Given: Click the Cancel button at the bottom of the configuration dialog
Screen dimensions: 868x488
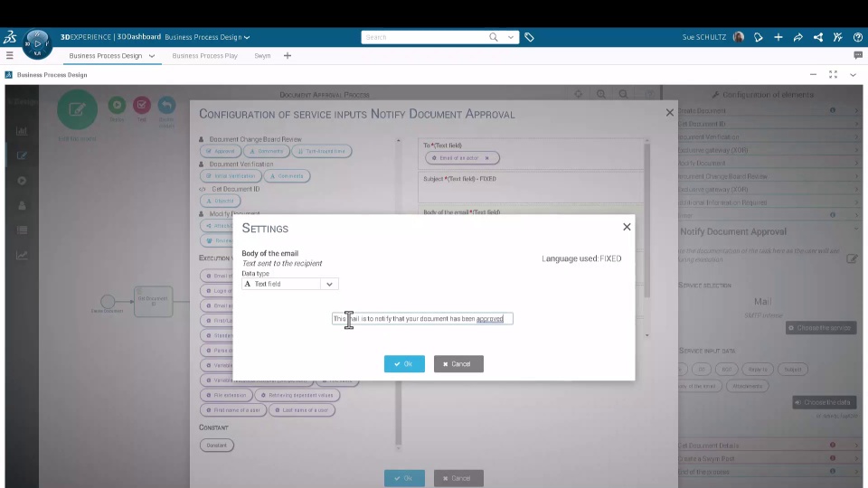Looking at the screenshot, I should (x=458, y=478).
